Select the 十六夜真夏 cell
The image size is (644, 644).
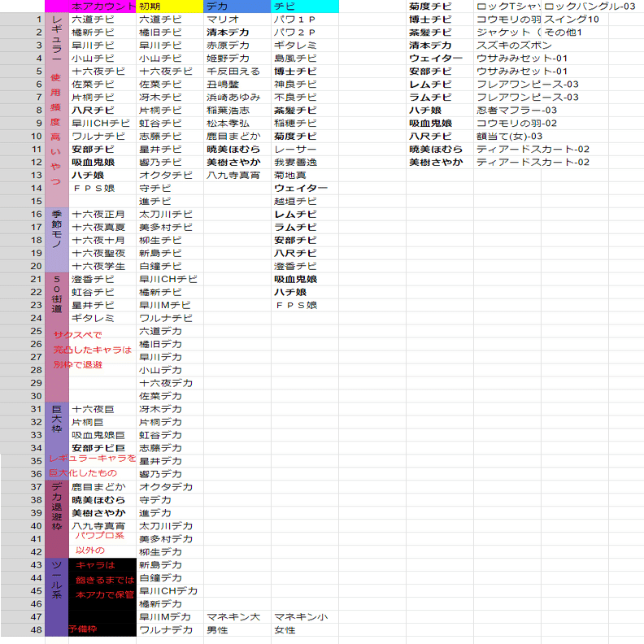(x=102, y=228)
